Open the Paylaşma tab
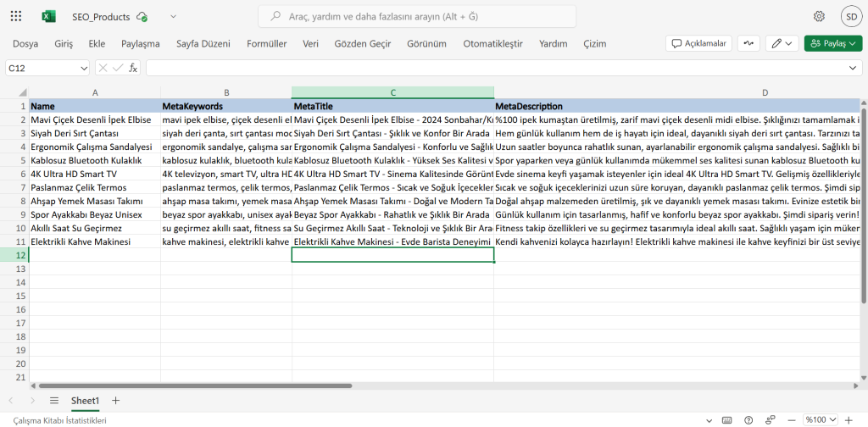The image size is (868, 427). 141,44
